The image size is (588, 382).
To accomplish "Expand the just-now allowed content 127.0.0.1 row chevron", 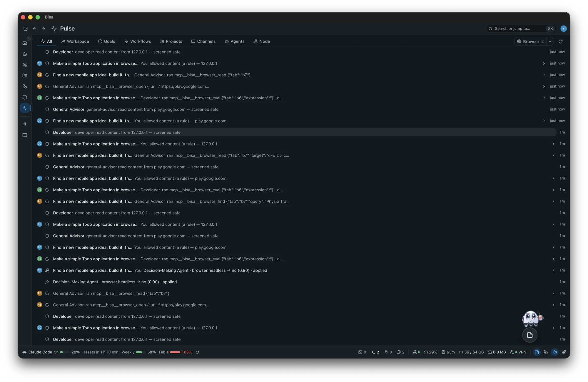I will [x=544, y=63].
